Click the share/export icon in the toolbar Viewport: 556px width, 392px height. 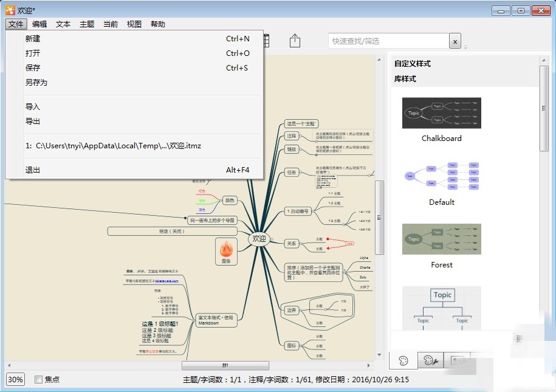click(x=295, y=41)
